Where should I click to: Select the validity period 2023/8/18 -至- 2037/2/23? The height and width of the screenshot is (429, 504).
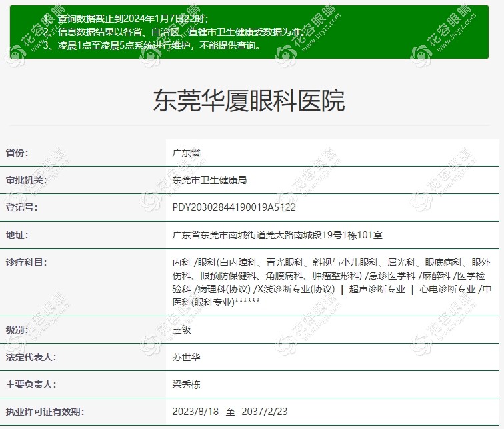230,412
